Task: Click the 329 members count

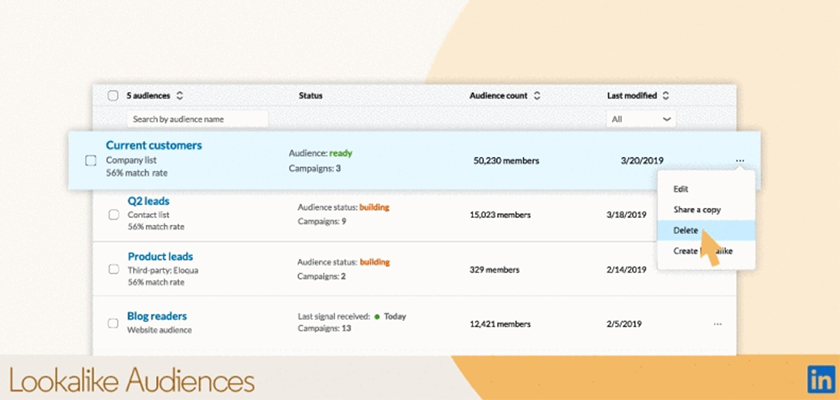Action: [x=494, y=270]
